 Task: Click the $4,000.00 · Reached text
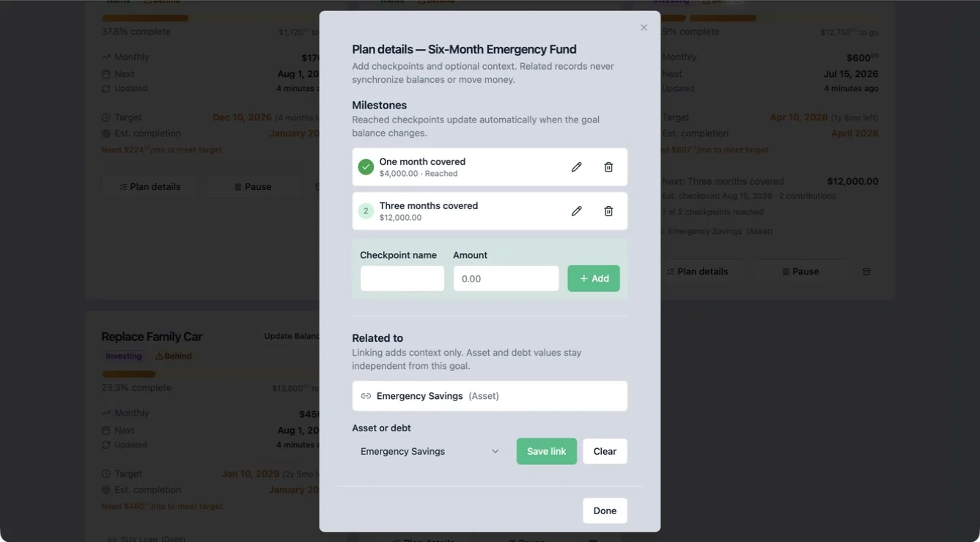pos(419,174)
